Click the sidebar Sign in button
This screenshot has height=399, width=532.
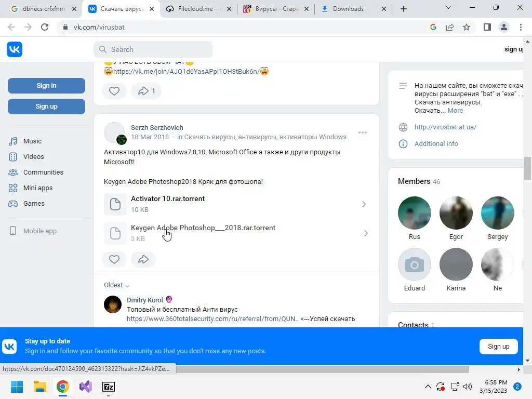point(46,86)
